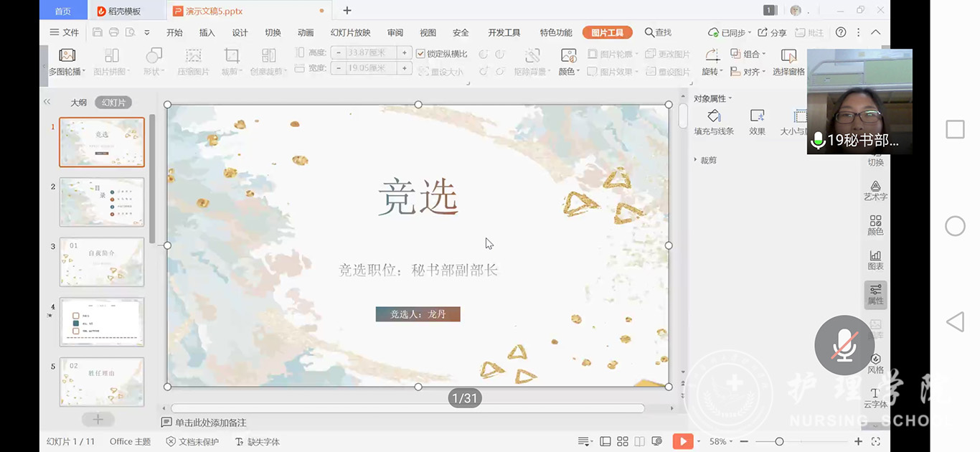Unmute the crossed-out microphone button
Screen dimensions: 980x452
pyautogui.click(x=844, y=345)
